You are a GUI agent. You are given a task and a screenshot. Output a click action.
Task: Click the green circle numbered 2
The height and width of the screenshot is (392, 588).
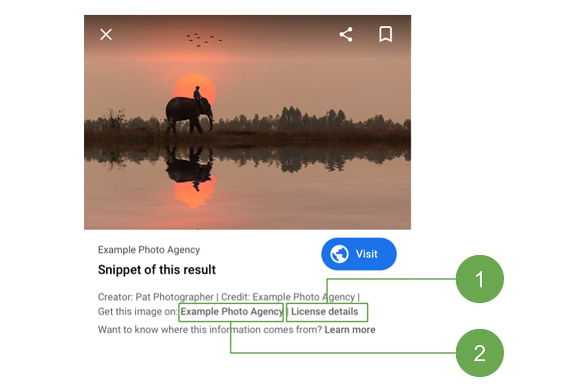479,353
